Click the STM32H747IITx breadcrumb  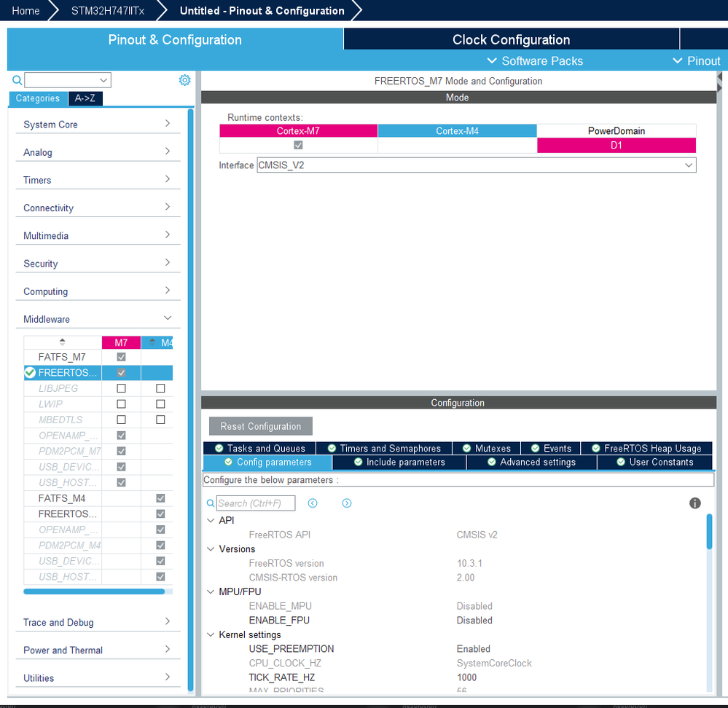tap(108, 11)
